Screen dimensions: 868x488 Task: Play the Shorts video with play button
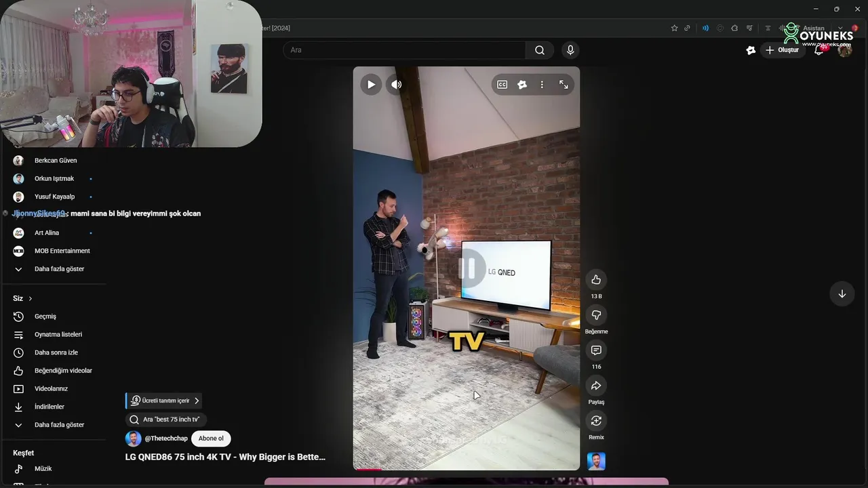371,85
